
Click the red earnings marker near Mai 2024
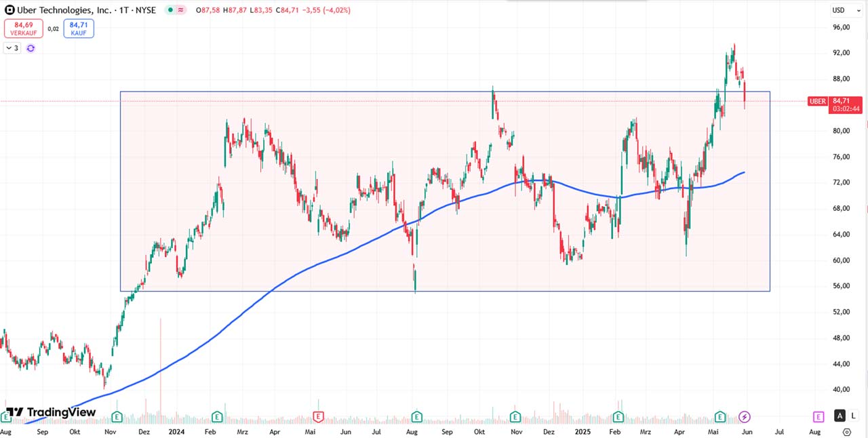tap(317, 416)
